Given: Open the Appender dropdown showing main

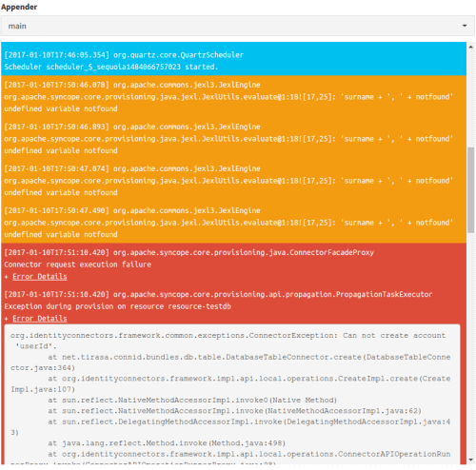Looking at the screenshot, I should click(x=238, y=26).
